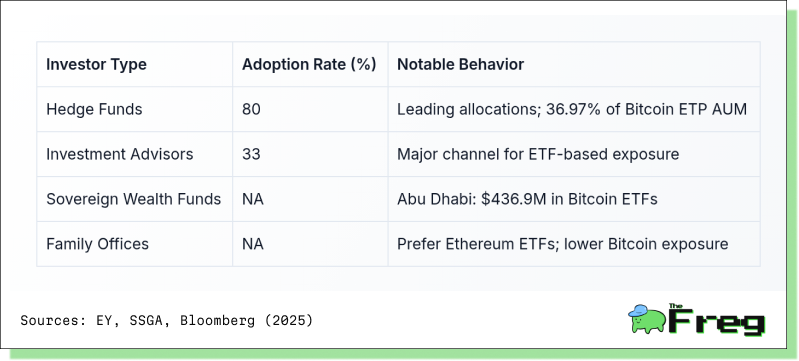Click the small 'The' text above Freg
Screen dimensions: 799x361
pyautogui.click(x=675, y=306)
